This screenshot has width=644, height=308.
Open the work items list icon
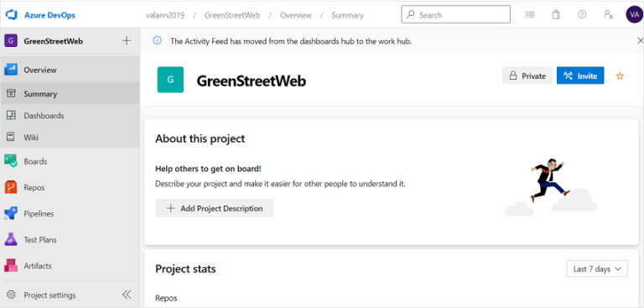pyautogui.click(x=530, y=15)
